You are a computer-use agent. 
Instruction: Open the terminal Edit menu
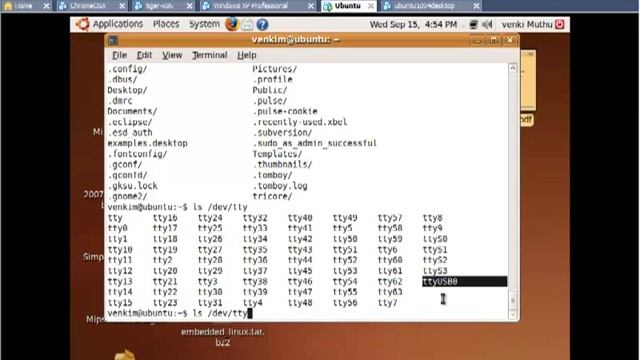tap(144, 55)
